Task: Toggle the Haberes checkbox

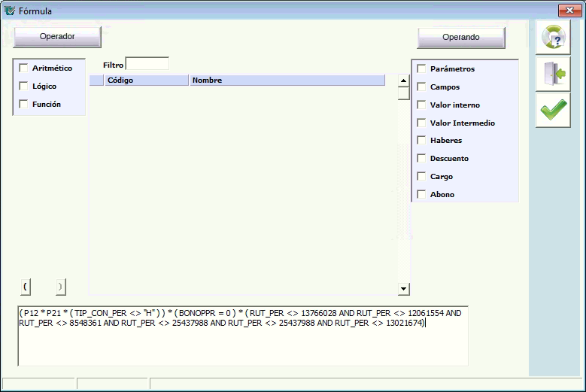Action: [x=421, y=141]
